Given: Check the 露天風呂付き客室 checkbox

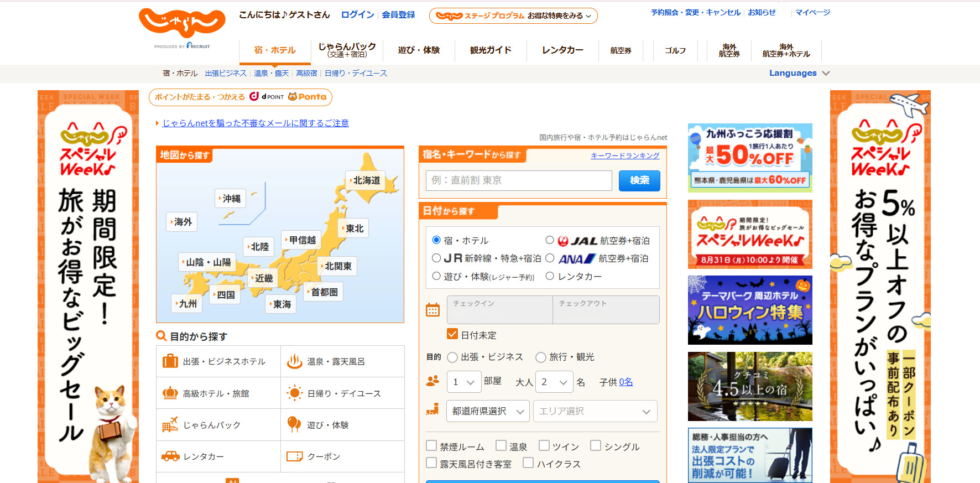Looking at the screenshot, I should (x=431, y=463).
